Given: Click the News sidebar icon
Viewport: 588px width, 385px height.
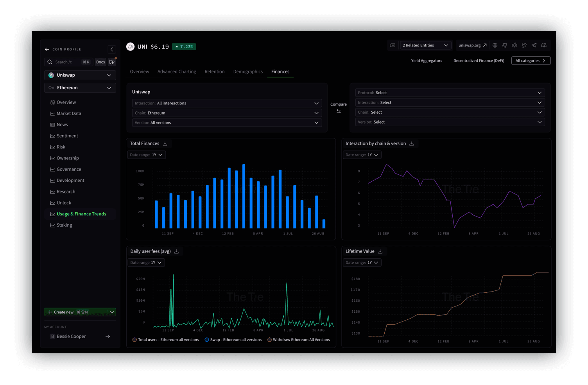Looking at the screenshot, I should tap(52, 125).
